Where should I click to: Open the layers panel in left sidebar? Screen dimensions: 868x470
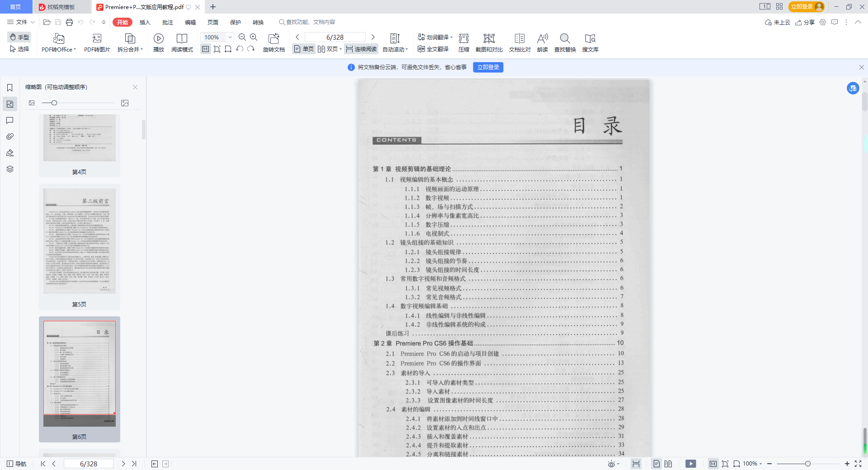[x=9, y=169]
